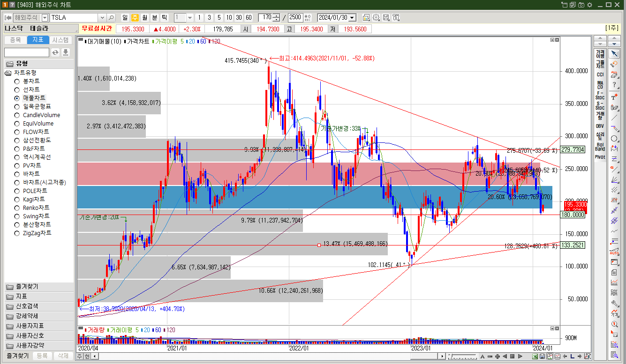Choose the ZigZag차트 radio option
This screenshot has width=626, height=364.
[x=17, y=233]
